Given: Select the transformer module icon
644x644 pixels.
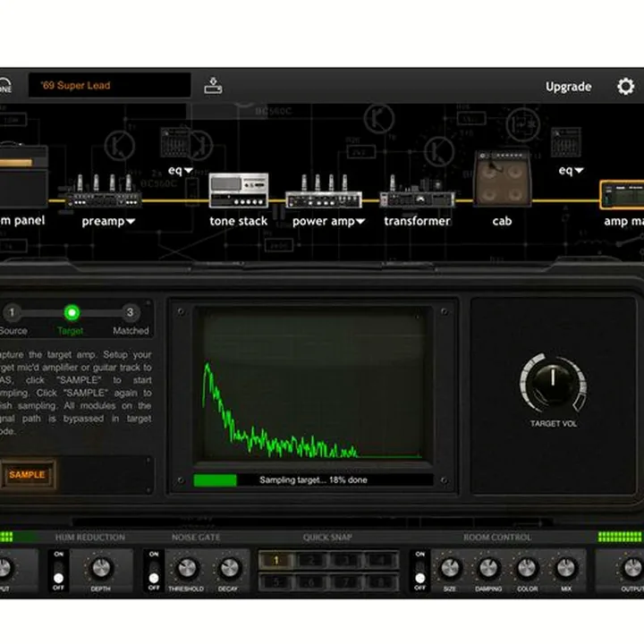Looking at the screenshot, I should coord(417,191).
